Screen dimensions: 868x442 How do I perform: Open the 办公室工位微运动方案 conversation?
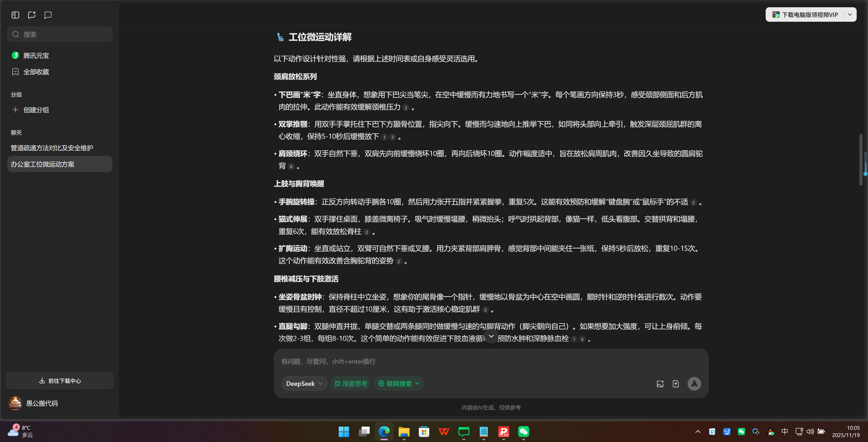pyautogui.click(x=43, y=164)
